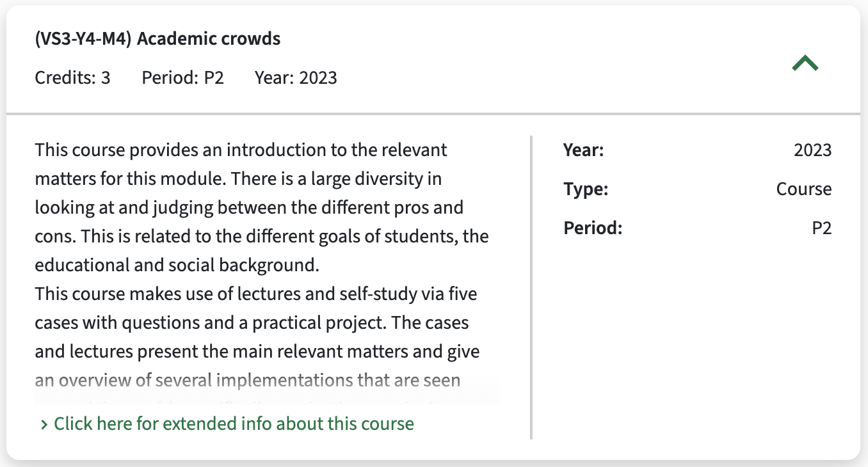Select the (VS3-Y4-M4) Academic crowds title
Image resolution: width=868 pixels, height=467 pixels.
(157, 39)
